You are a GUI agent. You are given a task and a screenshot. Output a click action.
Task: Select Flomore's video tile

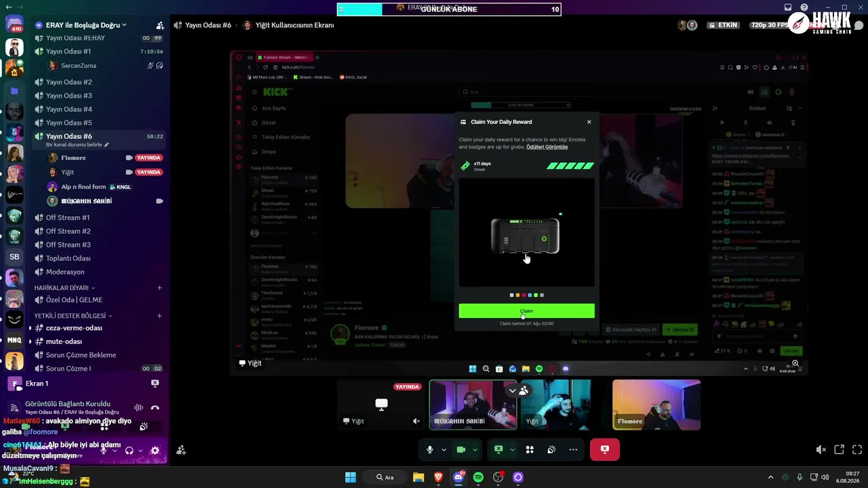[656, 405]
